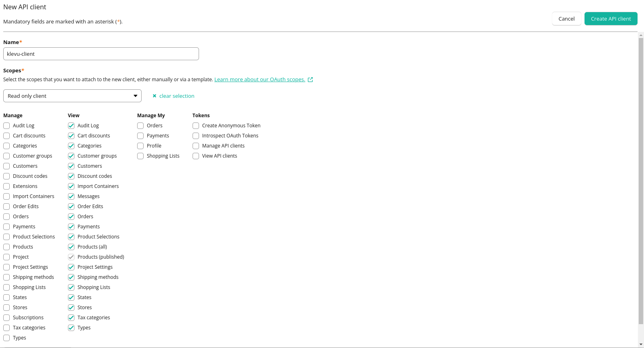This screenshot has width=644, height=348.
Task: Select View API clients checkbox
Action: pos(196,156)
